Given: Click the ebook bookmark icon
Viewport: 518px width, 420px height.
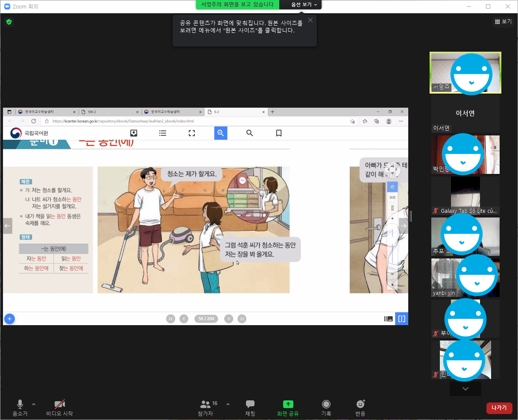Looking at the screenshot, I should [279, 133].
